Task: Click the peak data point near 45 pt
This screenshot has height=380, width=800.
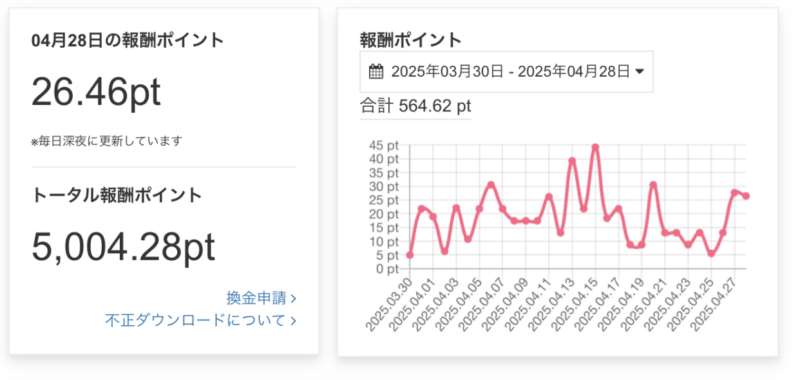Action: (x=595, y=147)
